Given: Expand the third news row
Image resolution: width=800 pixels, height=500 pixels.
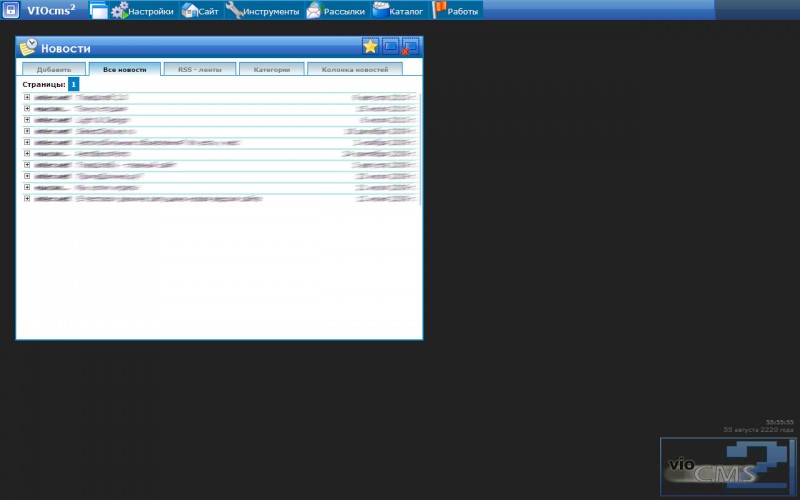Looking at the screenshot, I should (27, 119).
